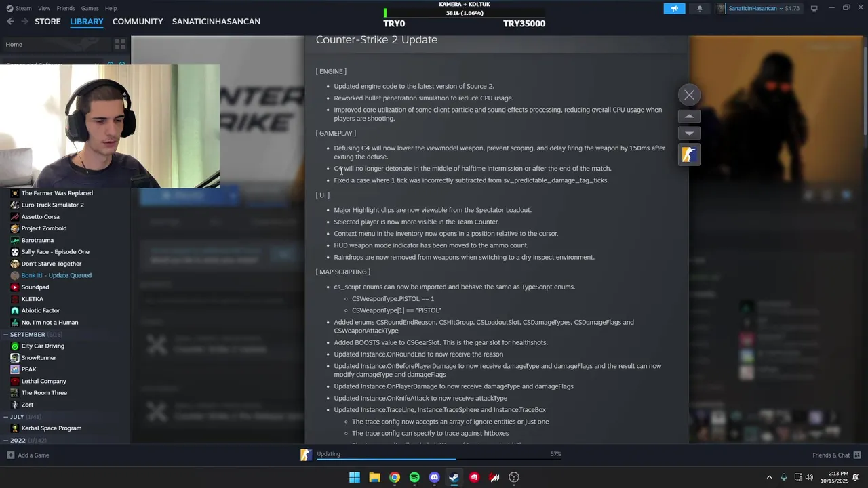Select City Car Driving in library
Viewport: 868px width, 488px height.
43,346
